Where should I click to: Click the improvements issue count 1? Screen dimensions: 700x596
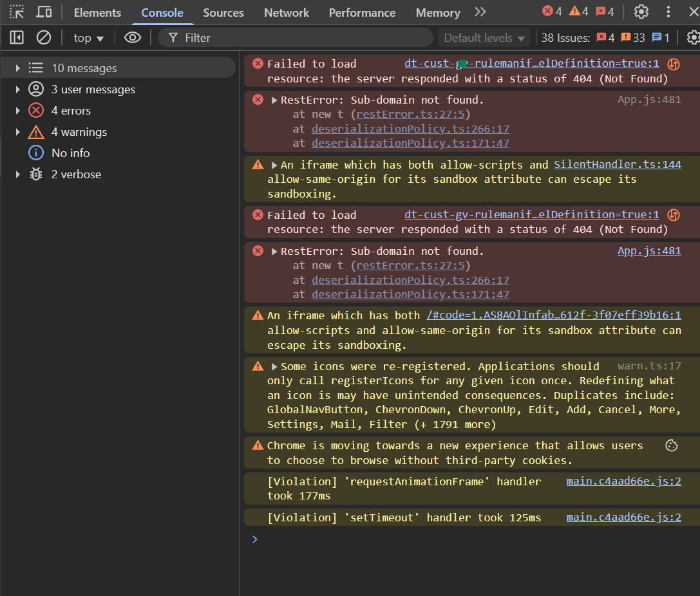click(x=661, y=37)
